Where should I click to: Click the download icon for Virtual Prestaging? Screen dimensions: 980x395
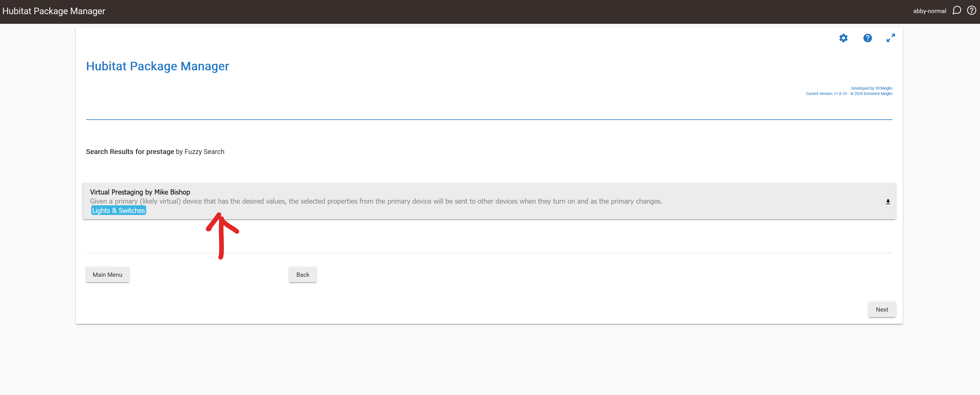coord(888,202)
